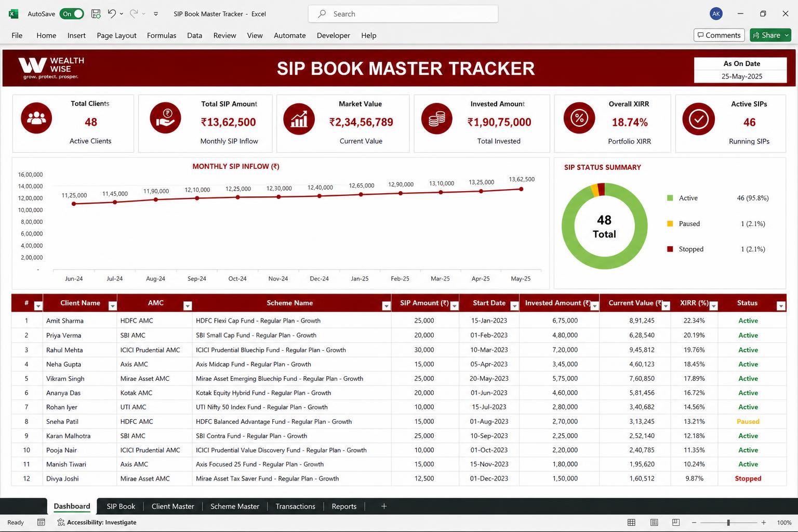This screenshot has height=532, width=798.
Task: Open the Client Name filter dropdown
Action: pos(112,306)
